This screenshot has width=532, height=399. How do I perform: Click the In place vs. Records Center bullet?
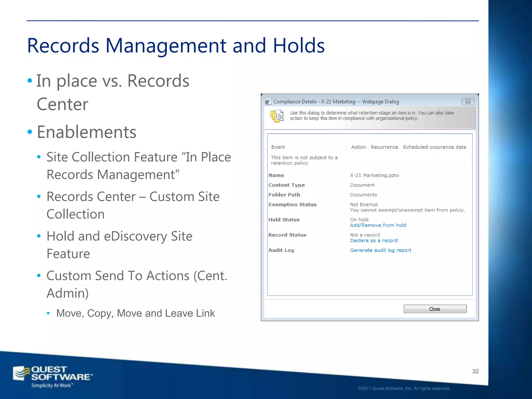coord(113,92)
